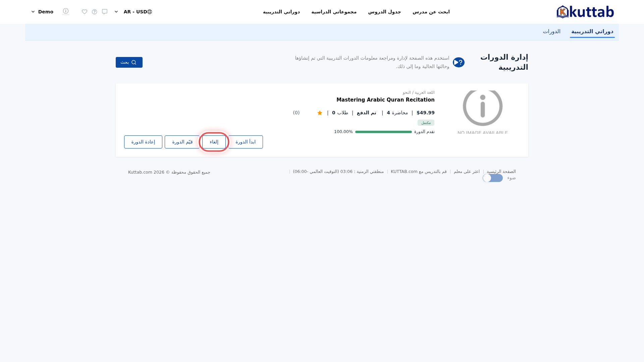Click the chevron beside AR - USD
The height and width of the screenshot is (362, 644).
[116, 12]
